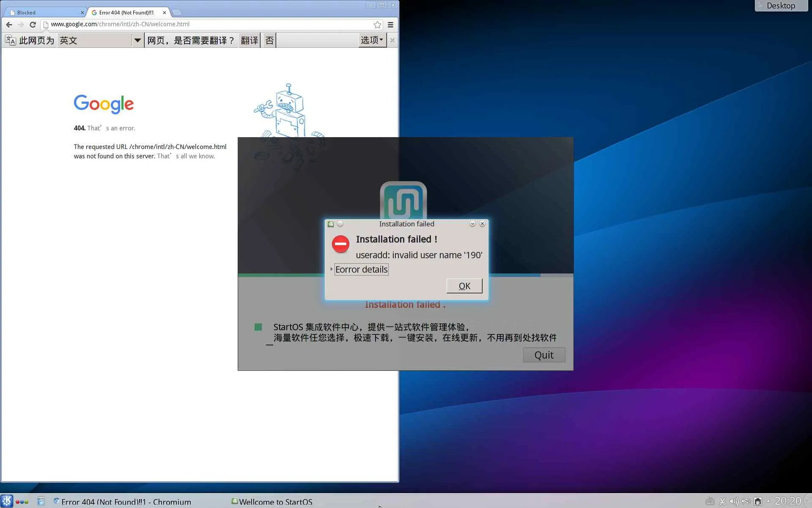Open Chromium hamburger menu
This screenshot has height=508, width=812.
390,25
